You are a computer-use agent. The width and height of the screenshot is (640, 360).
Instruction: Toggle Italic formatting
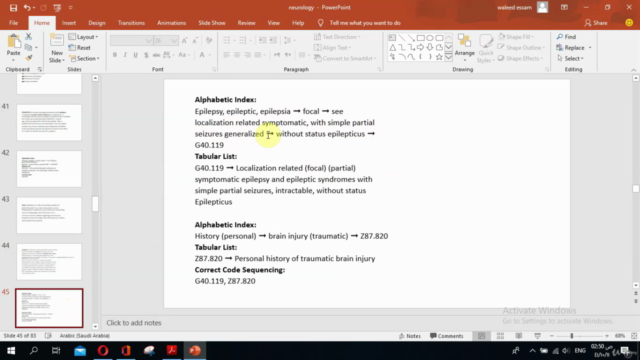coord(125,55)
